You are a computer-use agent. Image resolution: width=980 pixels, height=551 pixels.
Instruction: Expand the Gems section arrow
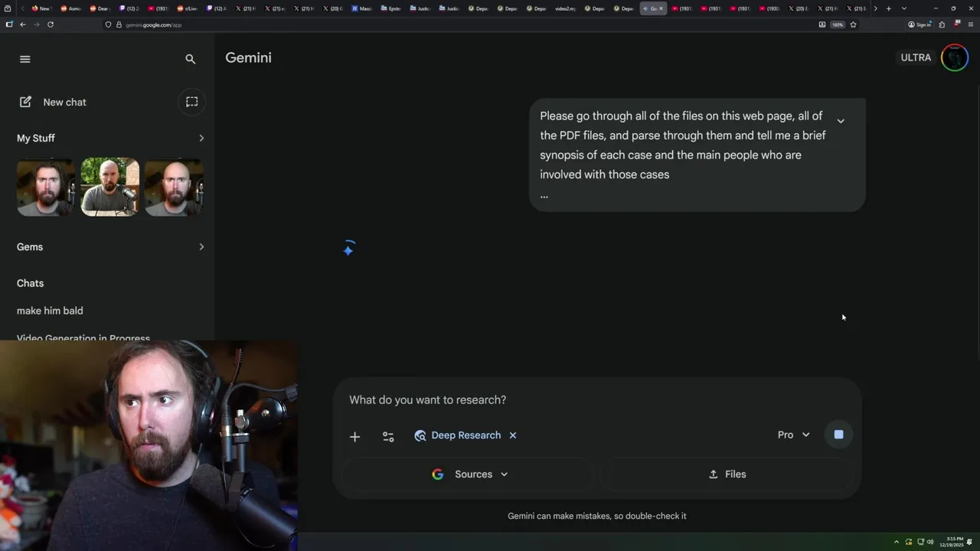tap(201, 246)
